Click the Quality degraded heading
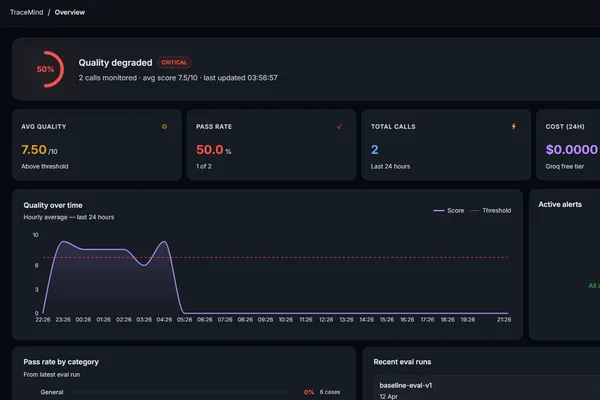This screenshot has height=400, width=600. pyautogui.click(x=115, y=62)
